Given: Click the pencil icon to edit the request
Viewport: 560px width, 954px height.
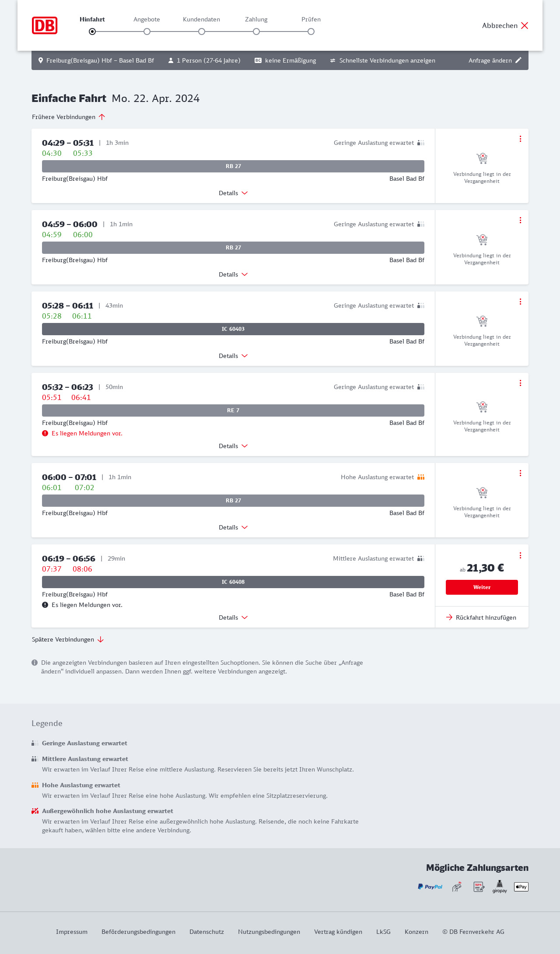Looking at the screenshot, I should (518, 60).
